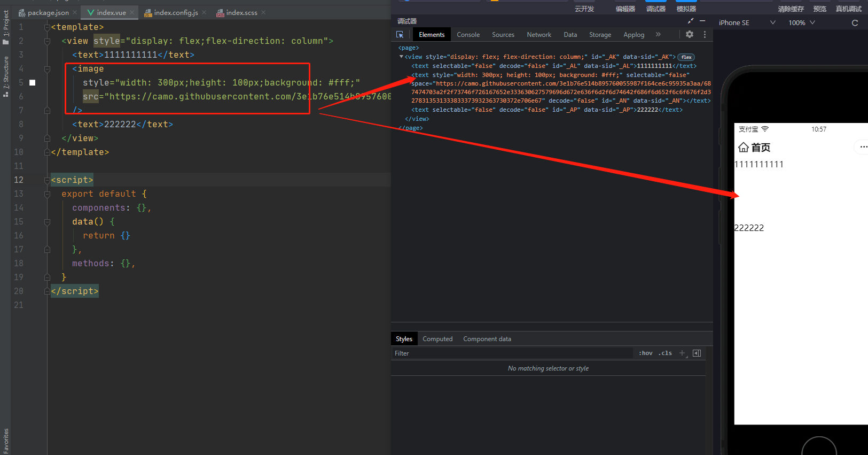The image size is (868, 455).
Task: Close the package.json tab
Action: pos(75,12)
